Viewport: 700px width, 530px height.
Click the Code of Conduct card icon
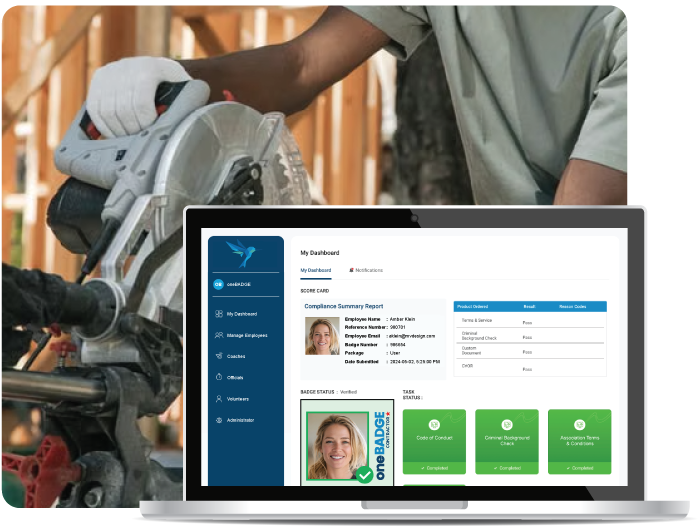tap(434, 425)
